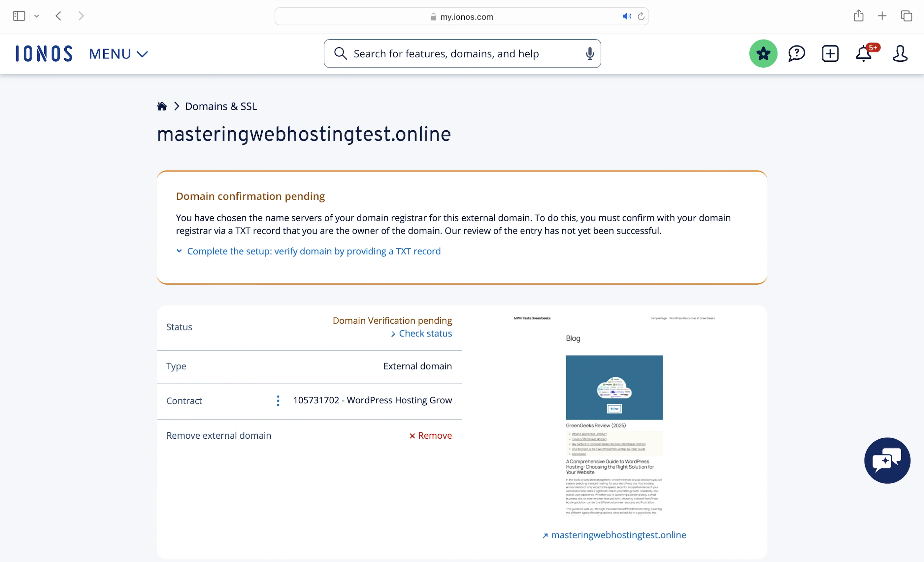Open the masteringwebhostingtest.online site link
This screenshot has width=924, height=562.
[x=618, y=535]
